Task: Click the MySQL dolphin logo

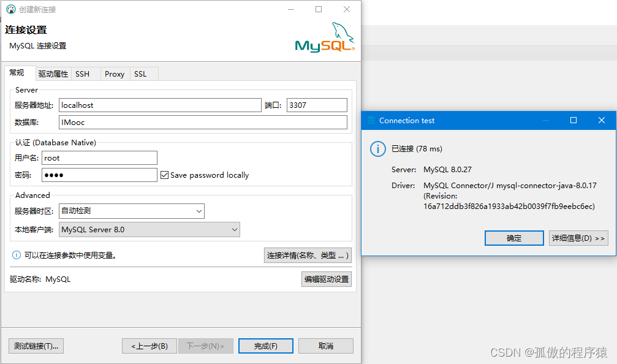Action: point(325,37)
